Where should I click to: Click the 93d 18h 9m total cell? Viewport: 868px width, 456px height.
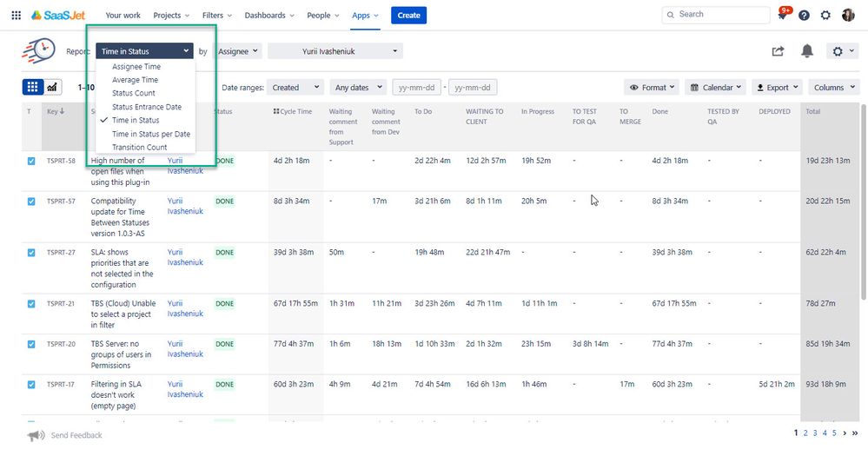(825, 384)
